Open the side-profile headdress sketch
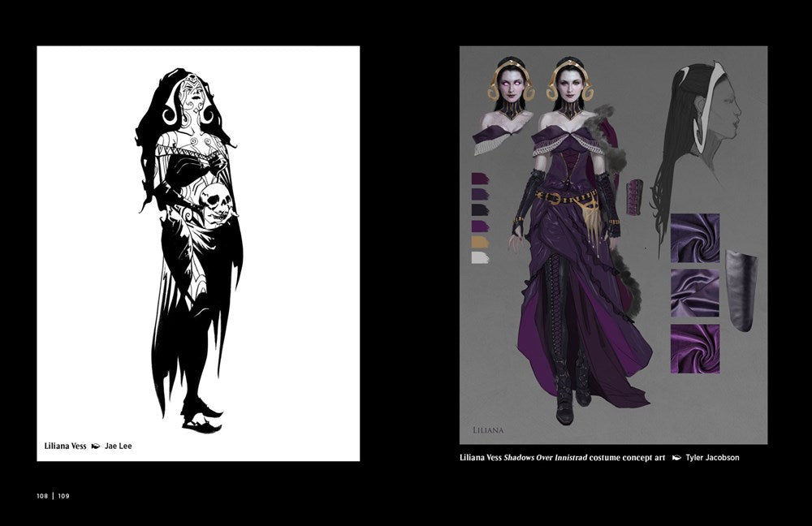This screenshot has width=812, height=526. click(702, 130)
